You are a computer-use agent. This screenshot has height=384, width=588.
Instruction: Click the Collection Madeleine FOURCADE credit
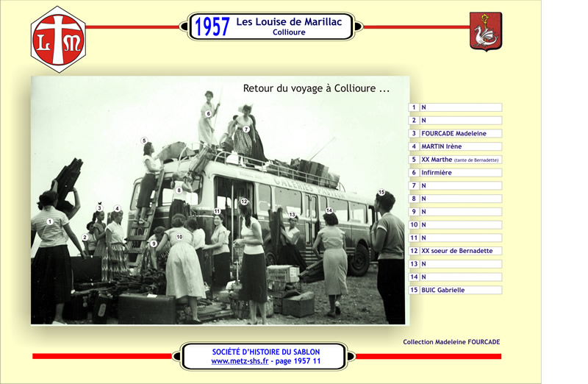point(451,342)
